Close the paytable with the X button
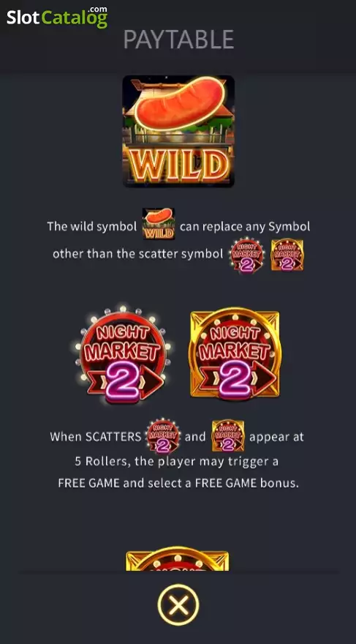This screenshot has width=356, height=644. click(x=178, y=604)
